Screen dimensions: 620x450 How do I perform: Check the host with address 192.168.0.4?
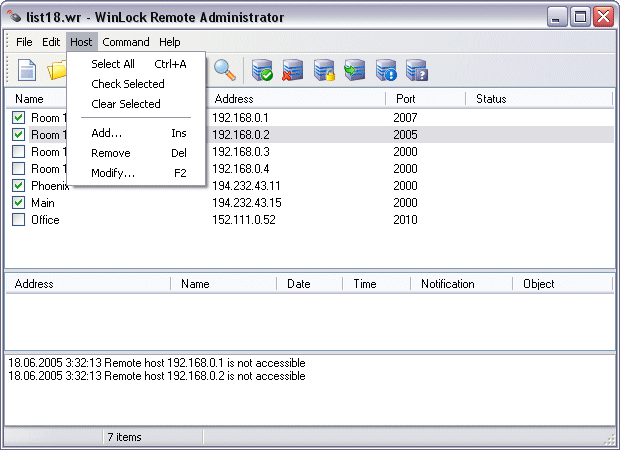18,168
